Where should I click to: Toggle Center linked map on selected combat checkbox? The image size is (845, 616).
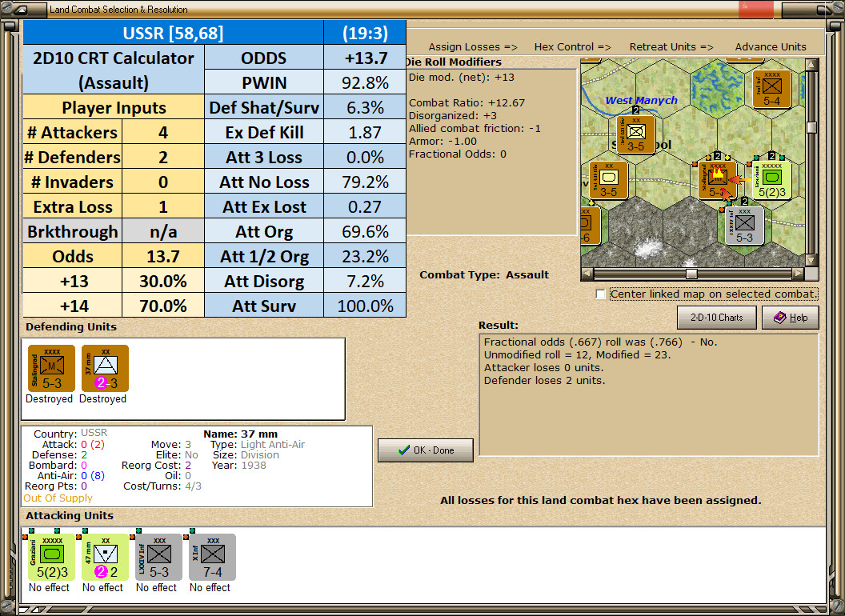[601, 294]
